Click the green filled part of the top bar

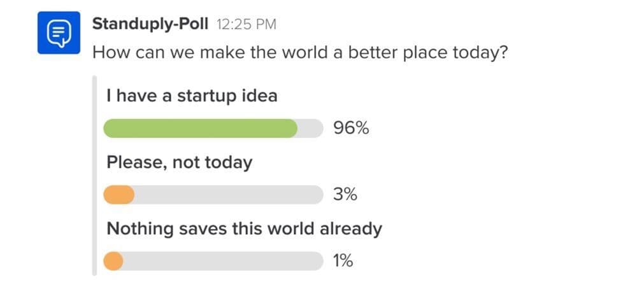click(200, 129)
